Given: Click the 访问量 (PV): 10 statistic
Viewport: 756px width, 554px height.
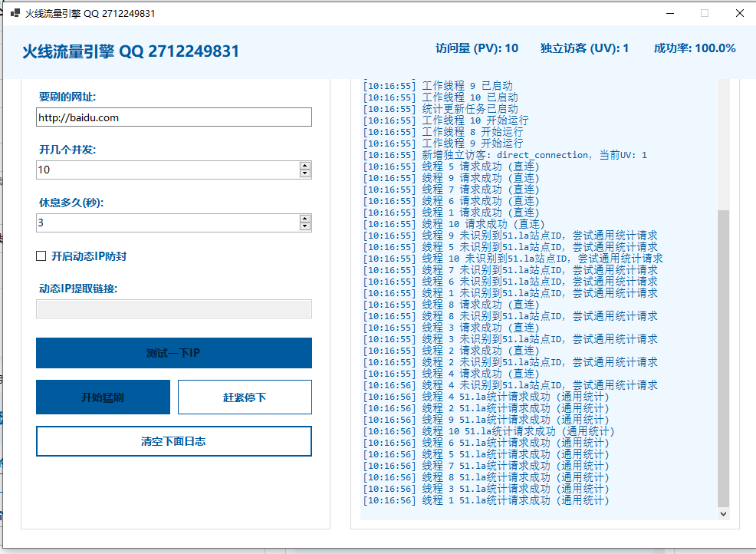Looking at the screenshot, I should coord(477,48).
